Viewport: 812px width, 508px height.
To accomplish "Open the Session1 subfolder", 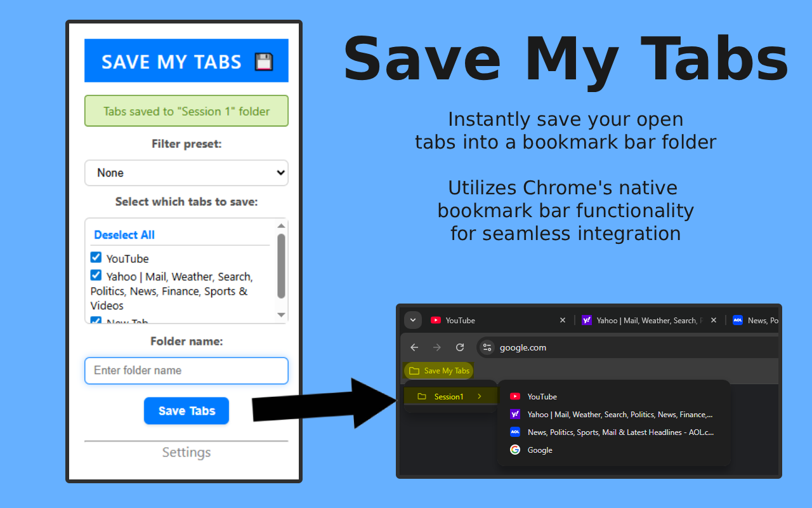I will coord(450,396).
